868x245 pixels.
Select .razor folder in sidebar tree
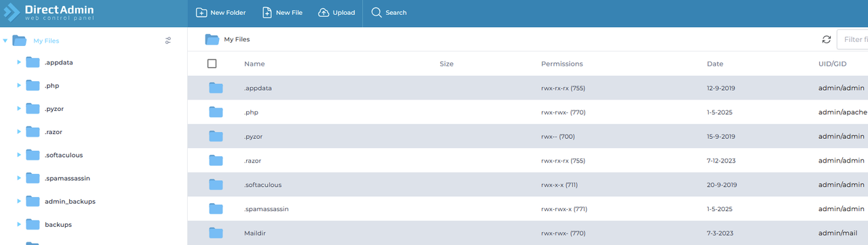point(54,132)
